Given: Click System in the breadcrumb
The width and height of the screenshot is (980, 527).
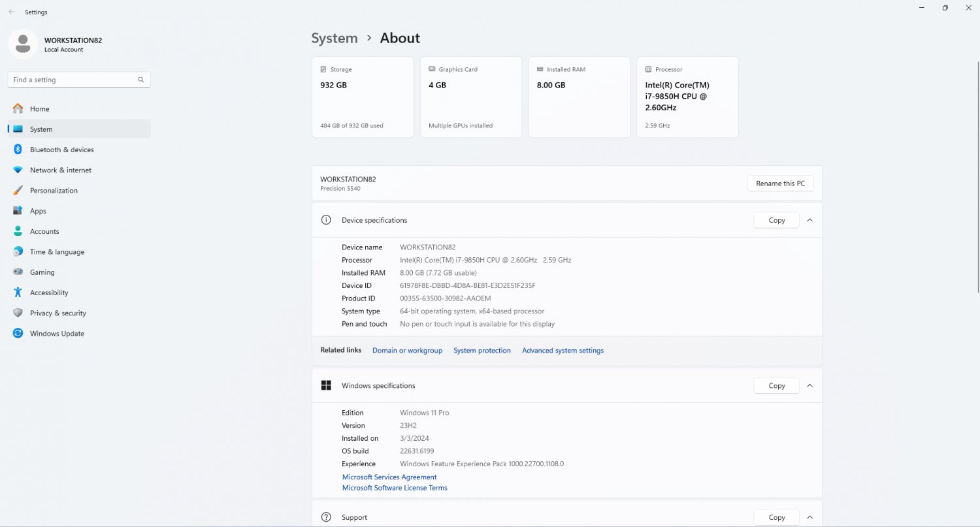Looking at the screenshot, I should click(x=335, y=38).
